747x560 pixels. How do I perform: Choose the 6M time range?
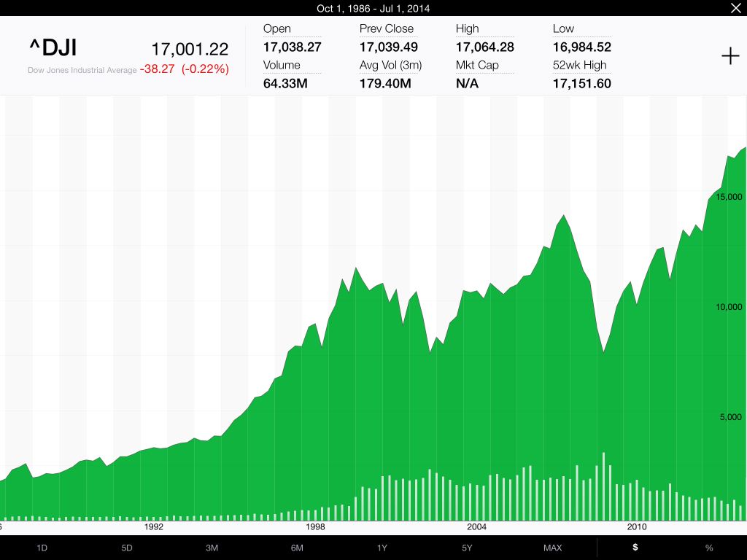[x=297, y=548]
